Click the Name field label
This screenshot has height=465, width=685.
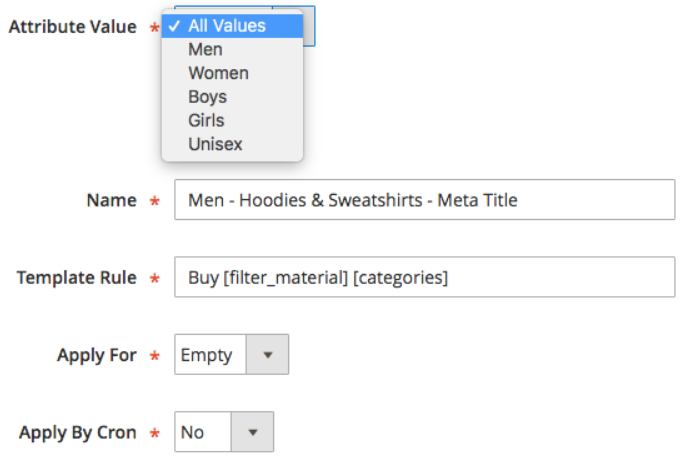[x=111, y=200]
